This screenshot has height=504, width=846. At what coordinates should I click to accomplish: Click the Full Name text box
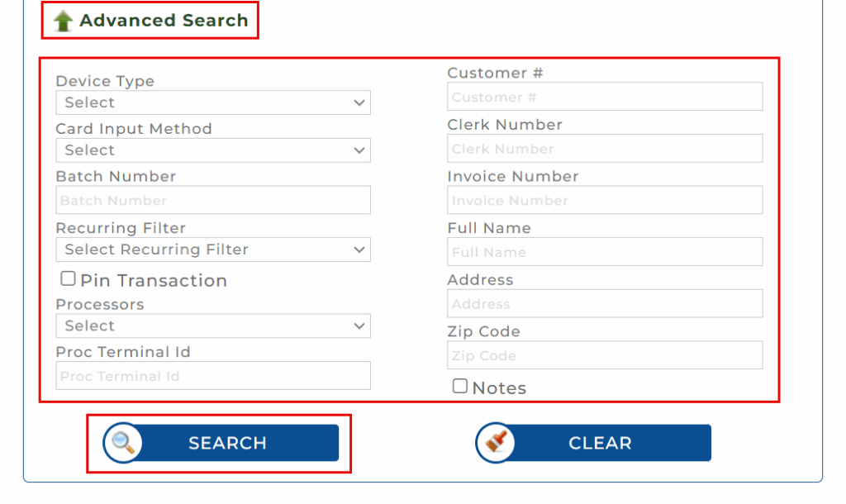coord(605,252)
